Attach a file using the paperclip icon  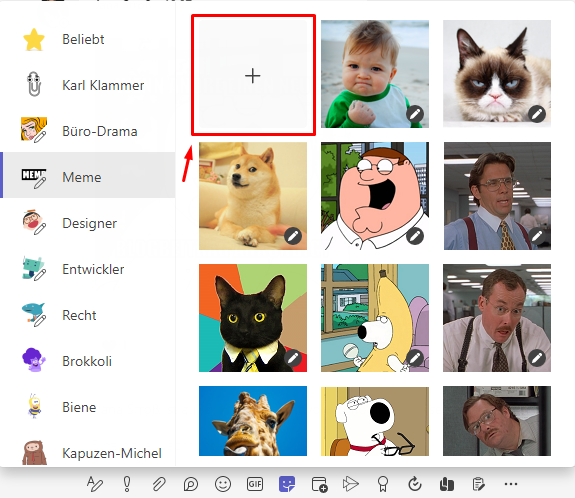coord(159,484)
